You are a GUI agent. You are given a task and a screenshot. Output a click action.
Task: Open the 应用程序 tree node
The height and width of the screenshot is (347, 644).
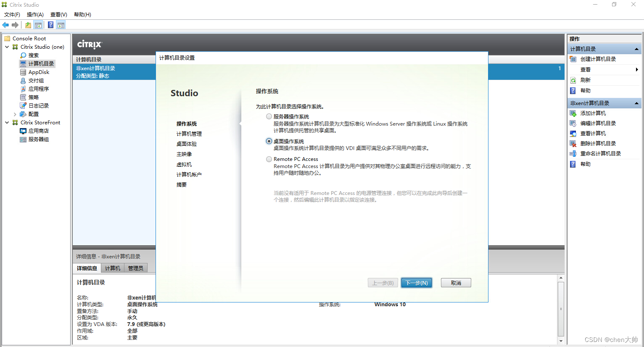[39, 89]
